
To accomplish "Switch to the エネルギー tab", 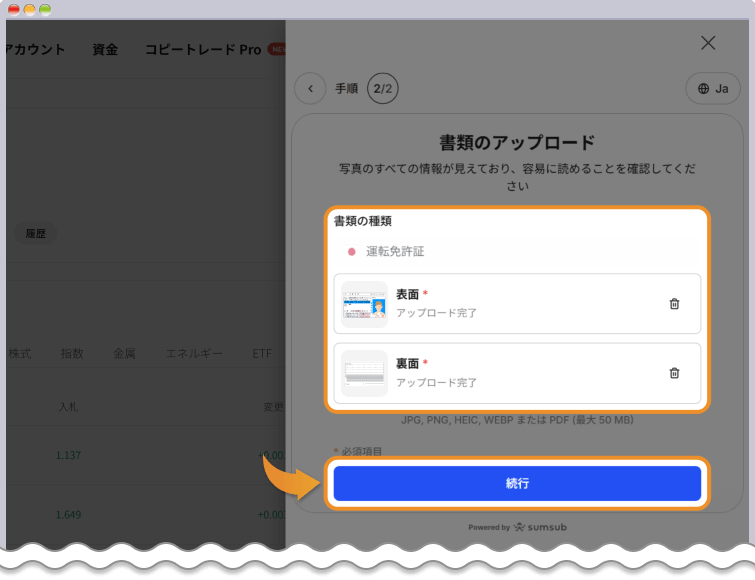I will (194, 354).
